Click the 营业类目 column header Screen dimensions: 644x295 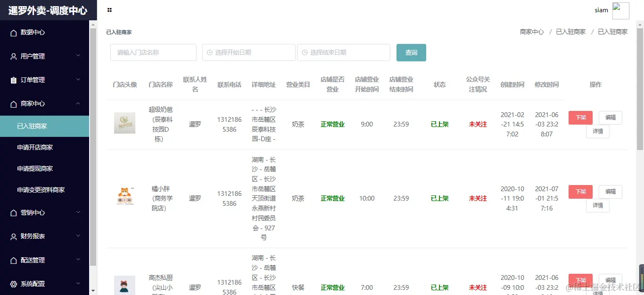click(x=298, y=84)
